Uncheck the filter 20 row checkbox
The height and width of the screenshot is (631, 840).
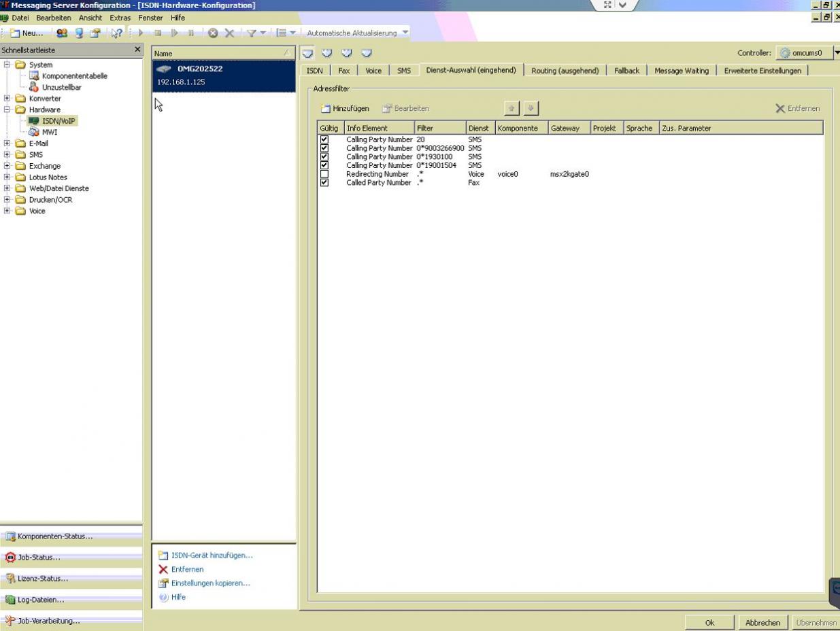coord(324,139)
